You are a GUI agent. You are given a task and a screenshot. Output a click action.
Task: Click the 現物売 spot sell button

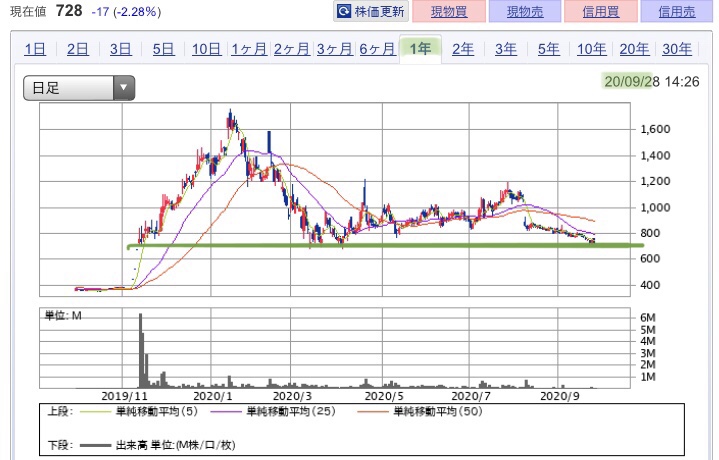point(525,11)
